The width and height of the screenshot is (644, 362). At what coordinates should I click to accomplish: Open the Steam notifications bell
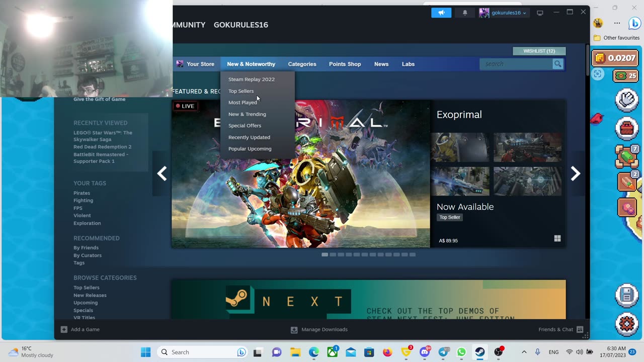(465, 13)
